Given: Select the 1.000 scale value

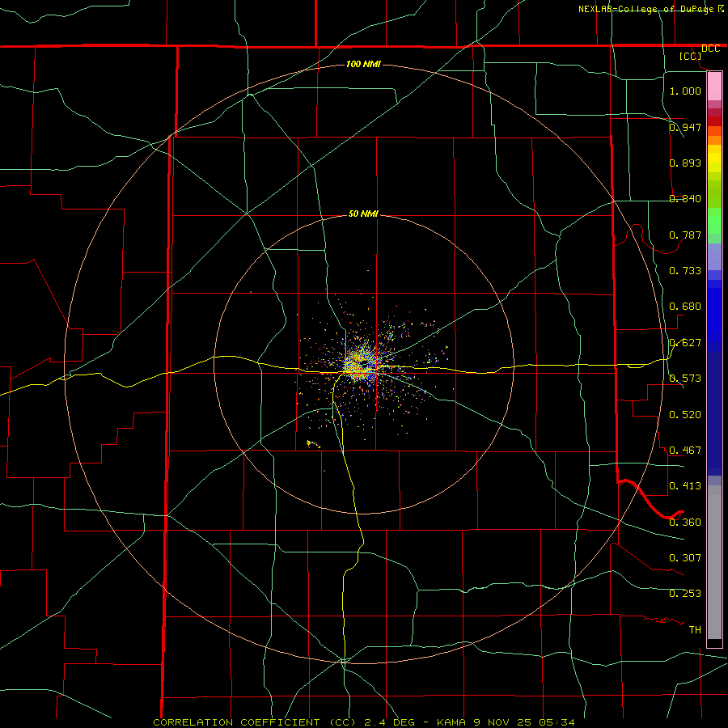Looking at the screenshot, I should coord(685,91).
